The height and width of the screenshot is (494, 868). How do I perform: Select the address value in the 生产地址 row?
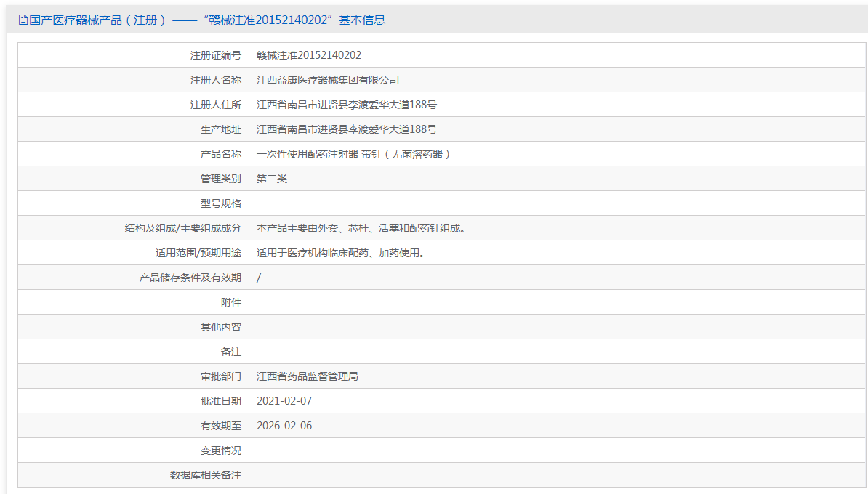(x=347, y=129)
